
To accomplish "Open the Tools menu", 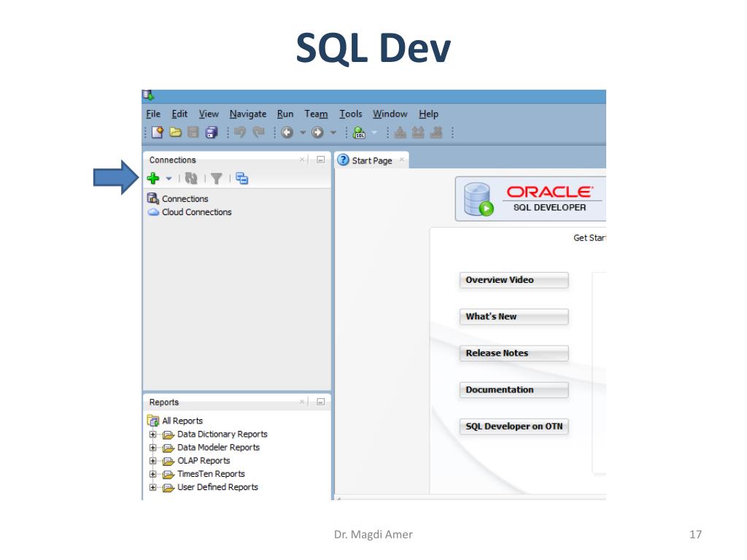I will pos(351,114).
